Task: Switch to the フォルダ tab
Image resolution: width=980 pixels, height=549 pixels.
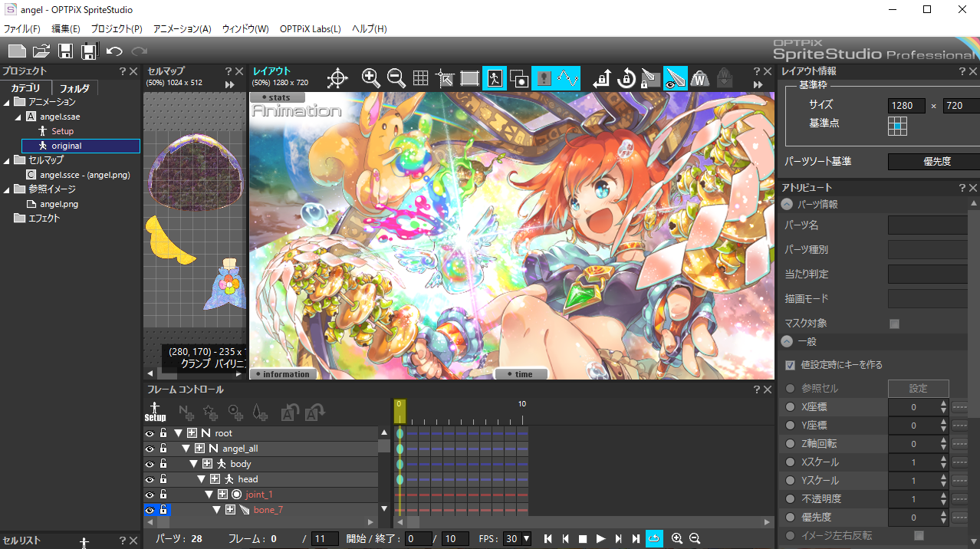Action: point(75,88)
